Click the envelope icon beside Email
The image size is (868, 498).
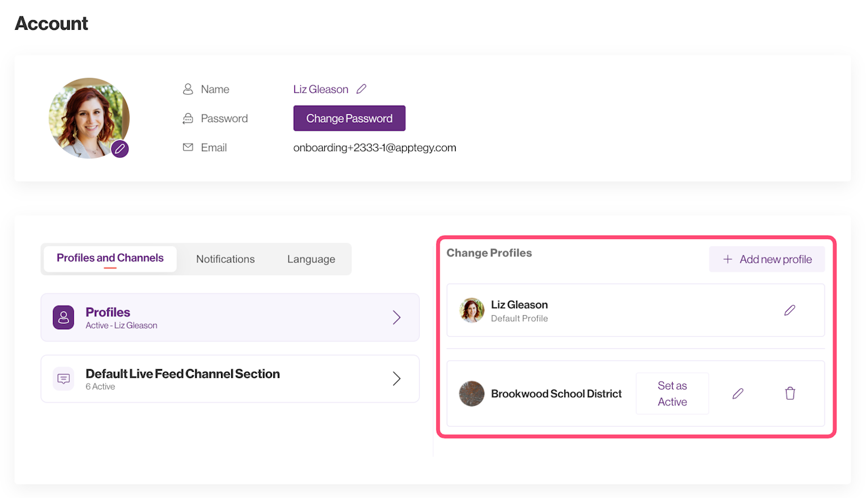(188, 147)
